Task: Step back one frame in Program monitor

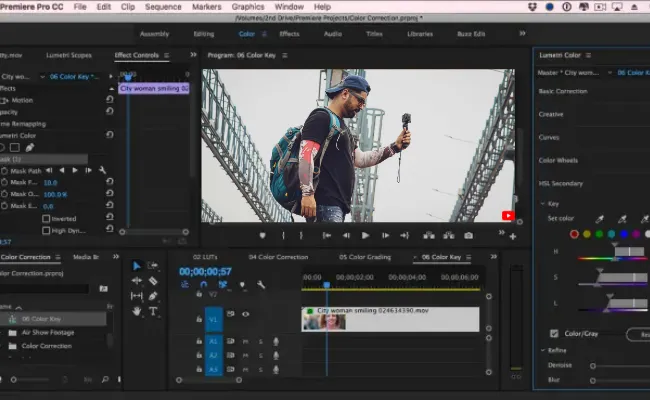Action: (x=346, y=235)
